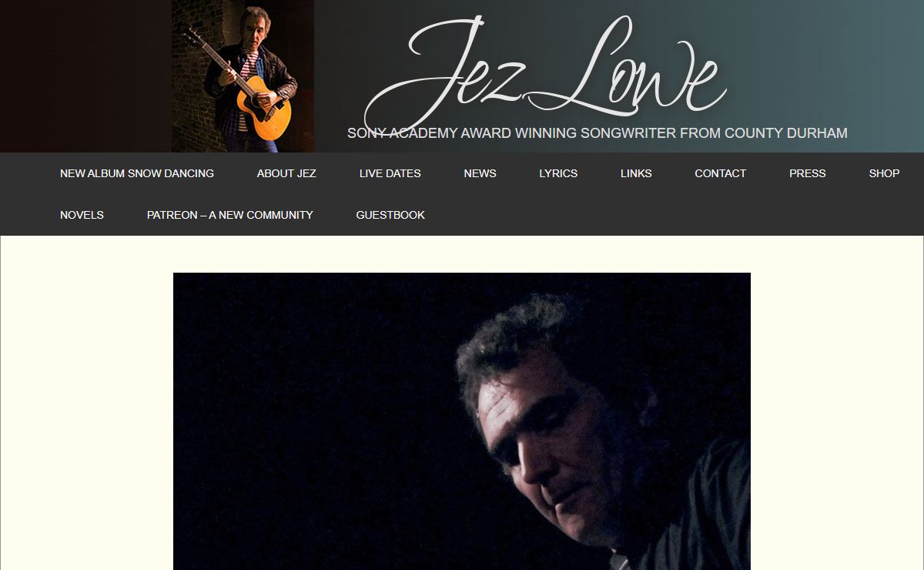The image size is (924, 570).
Task: Open the Contact page
Action: tap(720, 173)
